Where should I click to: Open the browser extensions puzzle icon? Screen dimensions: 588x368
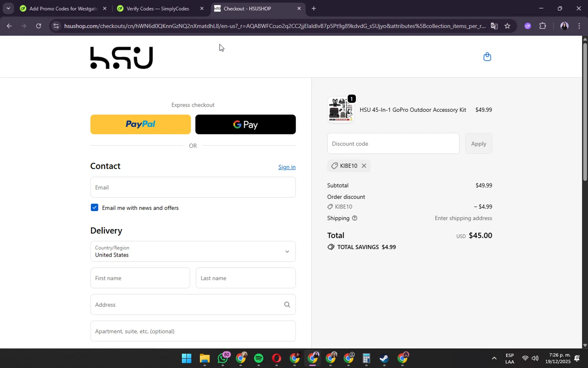pyautogui.click(x=543, y=26)
